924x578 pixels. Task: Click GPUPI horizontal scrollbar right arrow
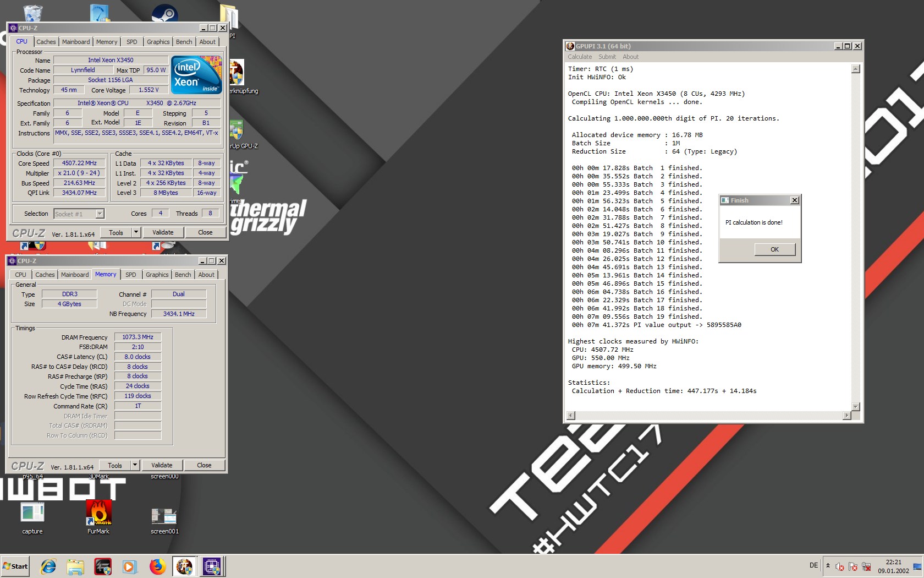click(x=846, y=416)
